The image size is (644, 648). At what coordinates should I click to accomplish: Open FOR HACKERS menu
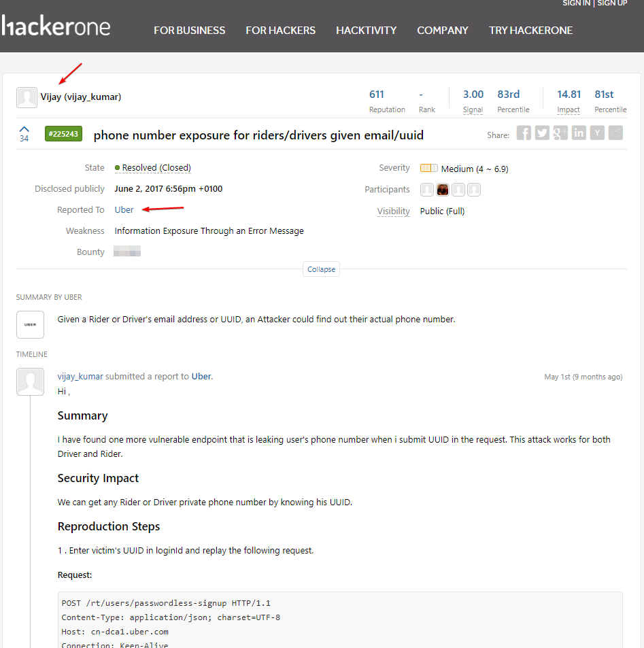[280, 31]
